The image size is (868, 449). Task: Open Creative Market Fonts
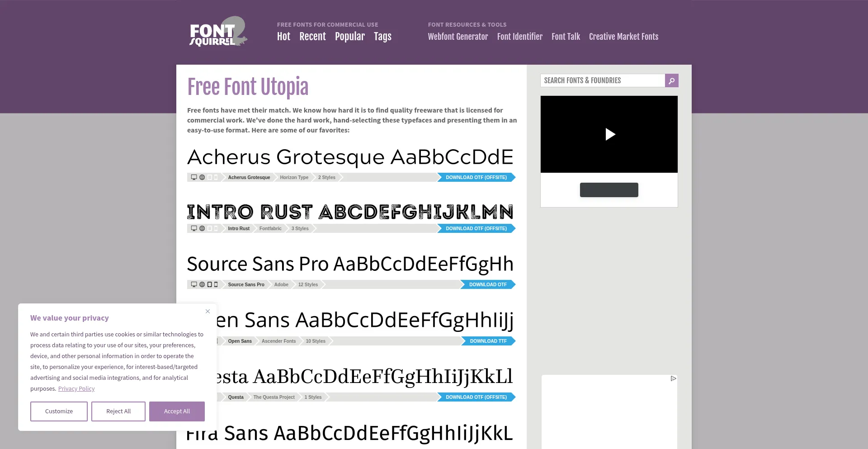623,37
